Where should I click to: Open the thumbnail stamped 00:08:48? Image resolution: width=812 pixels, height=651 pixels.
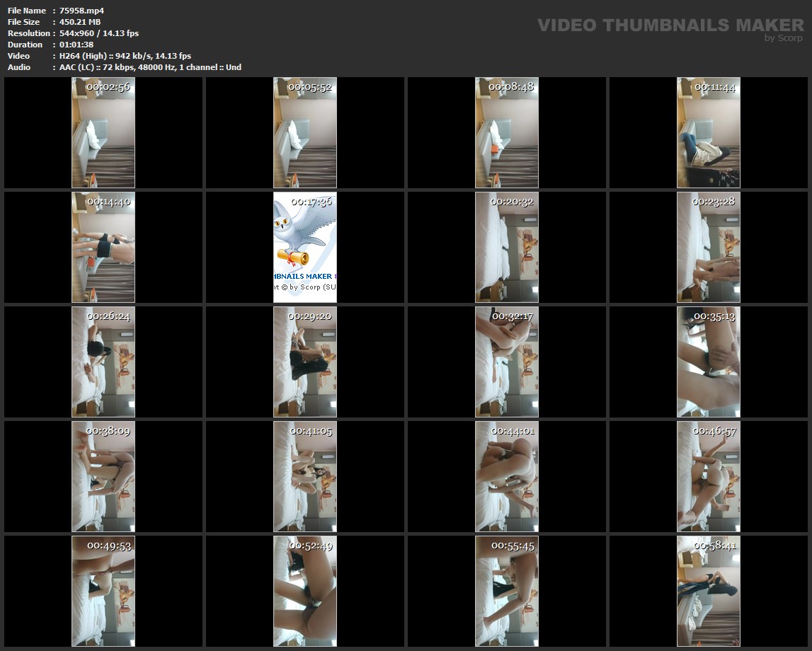pos(507,133)
